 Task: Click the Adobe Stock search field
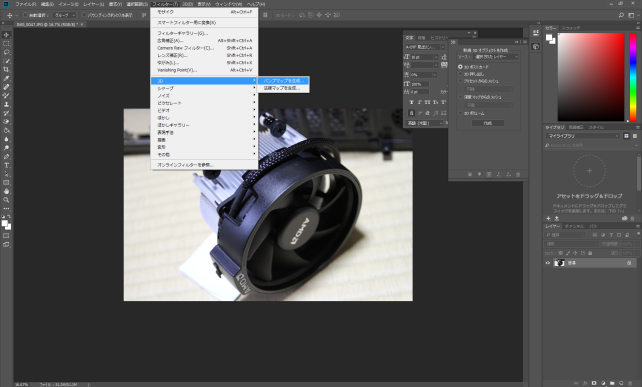click(591, 145)
